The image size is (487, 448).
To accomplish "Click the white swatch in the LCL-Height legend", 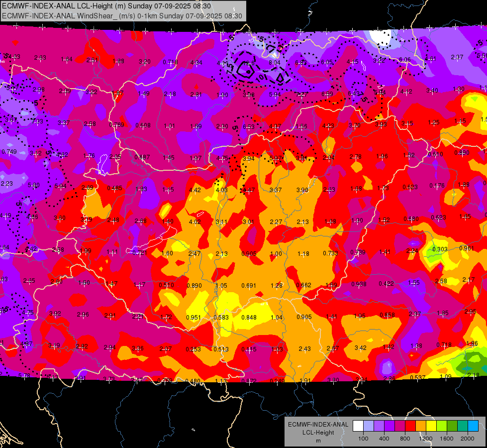I will coord(358,426).
